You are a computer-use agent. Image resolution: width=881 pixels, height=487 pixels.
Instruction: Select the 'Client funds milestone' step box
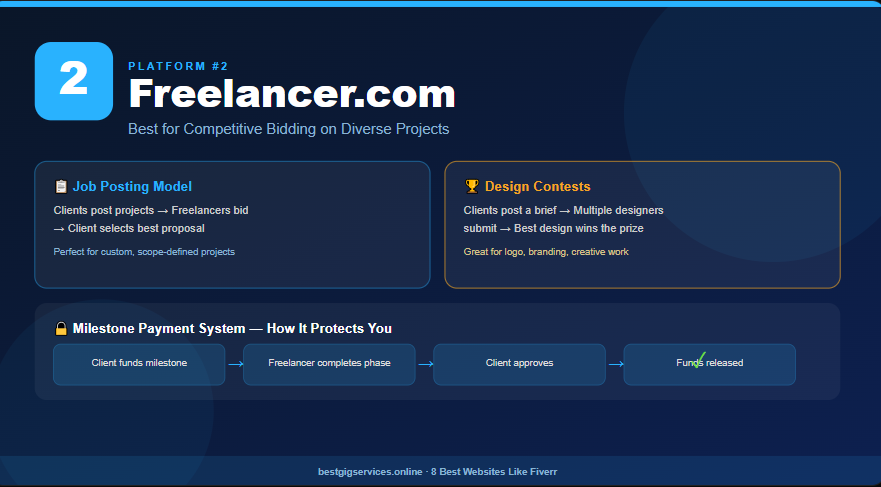139,365
